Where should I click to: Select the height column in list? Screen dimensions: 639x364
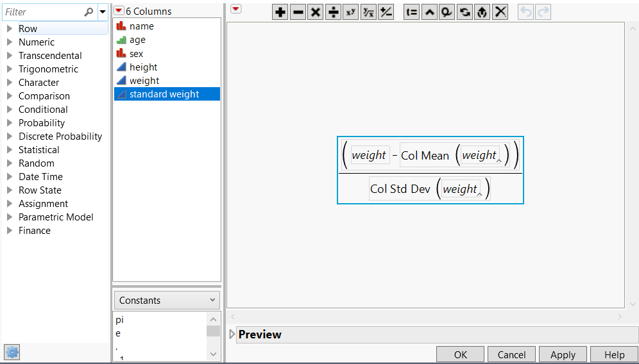pos(143,67)
